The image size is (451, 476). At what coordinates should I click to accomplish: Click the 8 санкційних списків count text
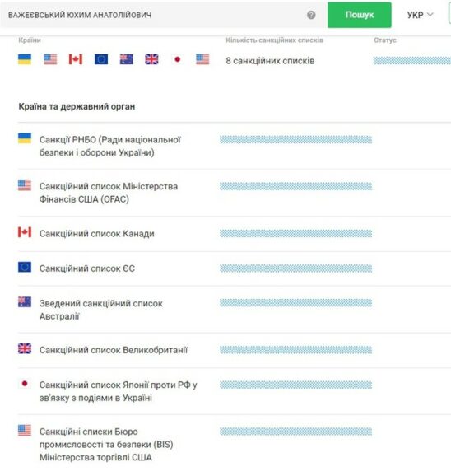(x=270, y=61)
